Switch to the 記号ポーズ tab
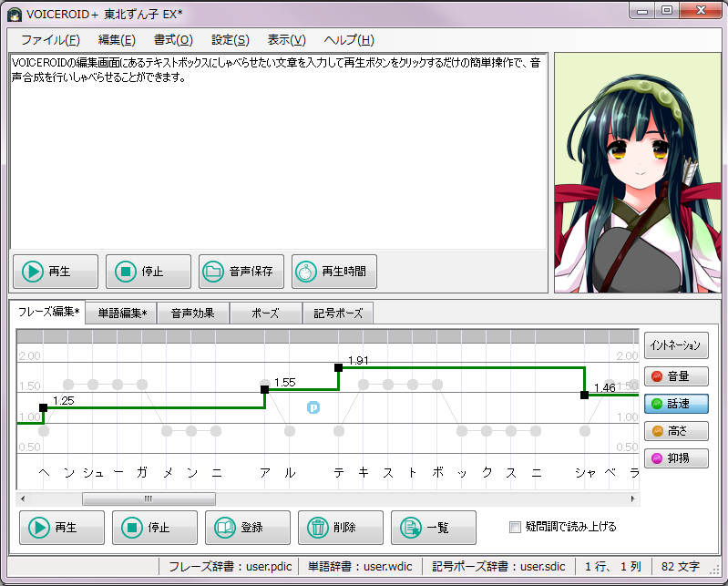This screenshot has width=728, height=586. point(337,314)
